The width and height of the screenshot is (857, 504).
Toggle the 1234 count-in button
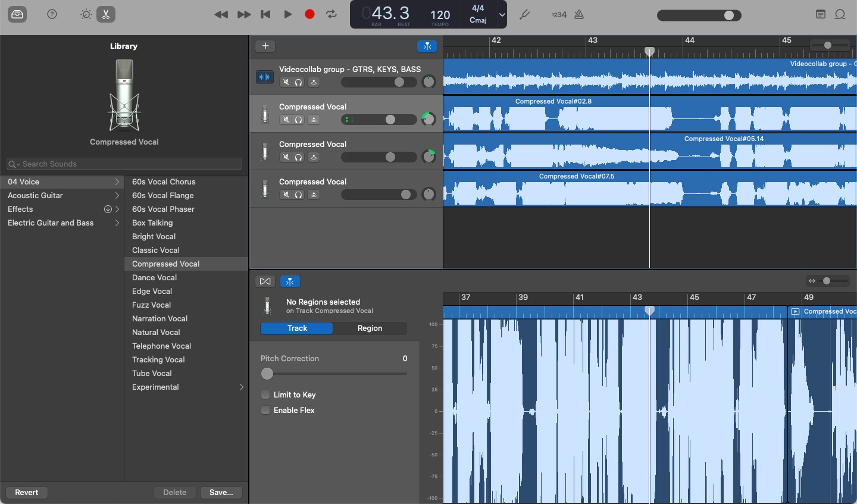pyautogui.click(x=559, y=14)
